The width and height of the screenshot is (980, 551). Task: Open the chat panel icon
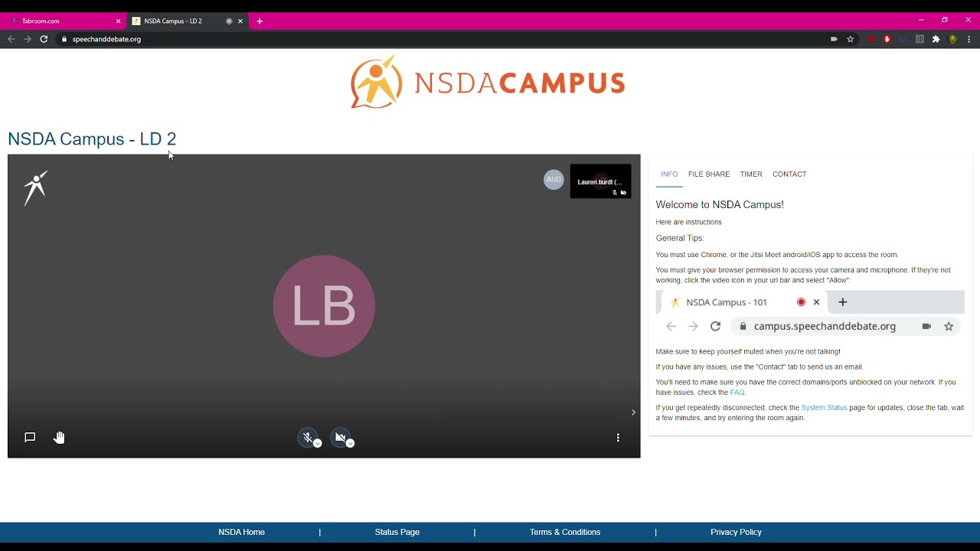(30, 438)
